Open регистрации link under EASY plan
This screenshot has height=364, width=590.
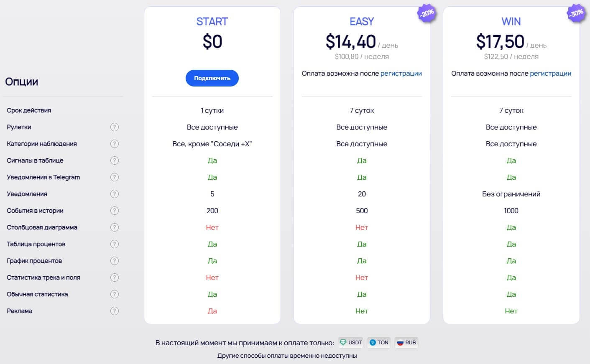(401, 74)
